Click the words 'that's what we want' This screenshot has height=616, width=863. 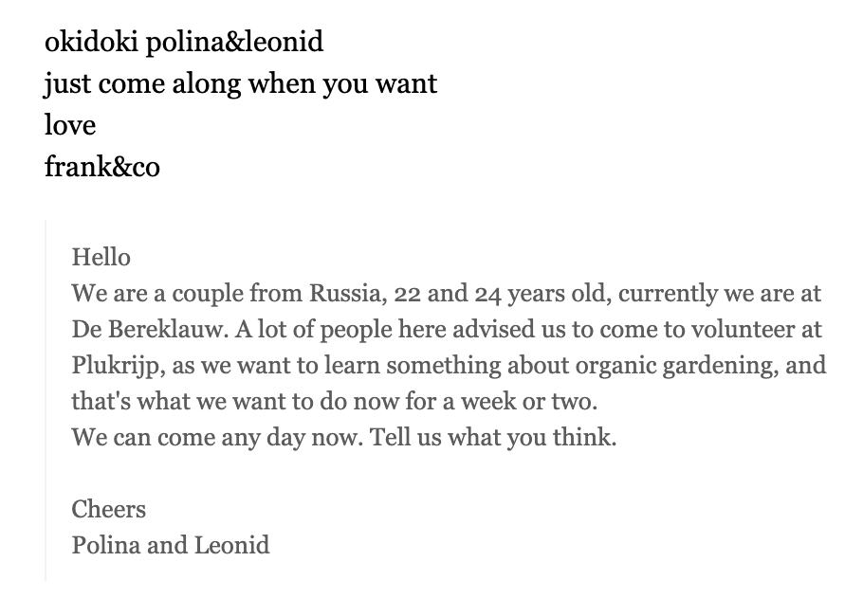tap(179, 402)
